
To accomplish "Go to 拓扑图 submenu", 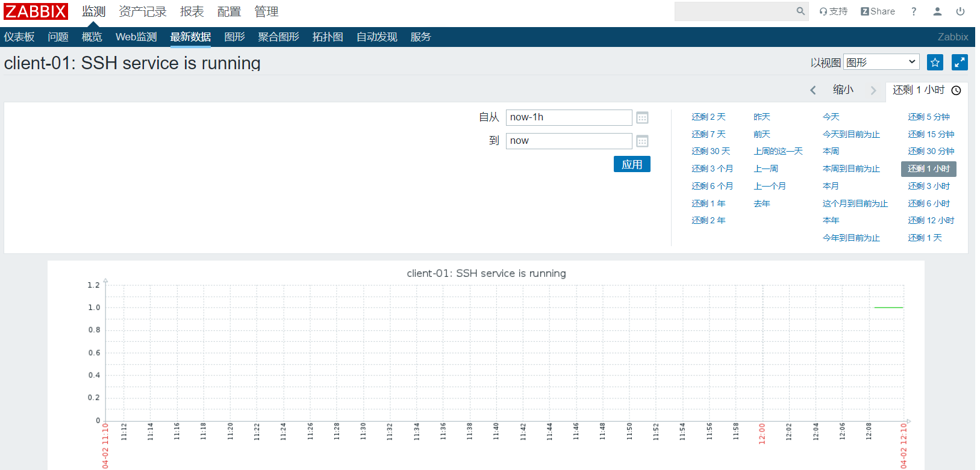I will 328,37.
